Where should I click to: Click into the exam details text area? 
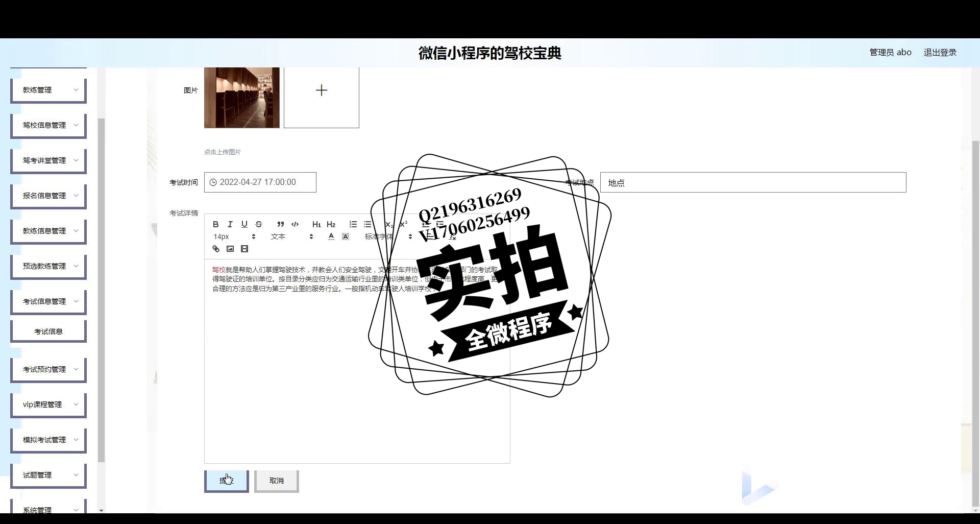tap(357, 361)
